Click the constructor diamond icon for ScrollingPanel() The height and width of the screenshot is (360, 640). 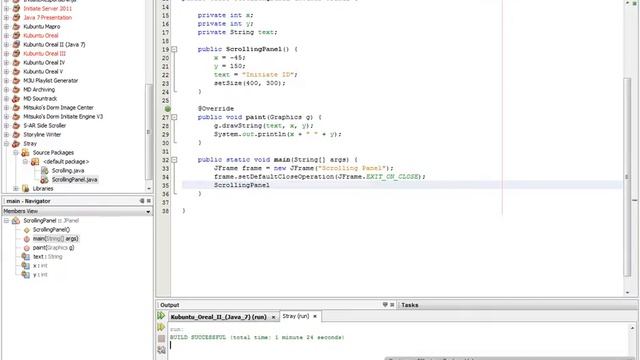pyautogui.click(x=27, y=230)
